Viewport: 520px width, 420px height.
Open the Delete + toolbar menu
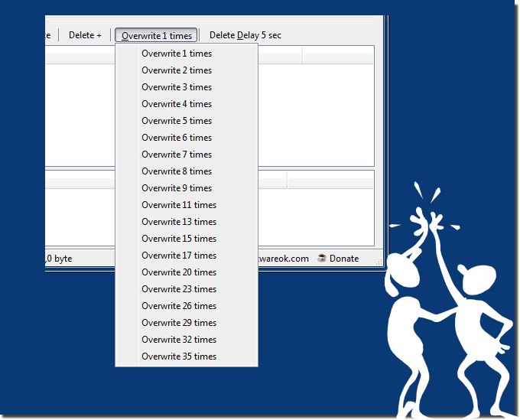[x=85, y=35]
